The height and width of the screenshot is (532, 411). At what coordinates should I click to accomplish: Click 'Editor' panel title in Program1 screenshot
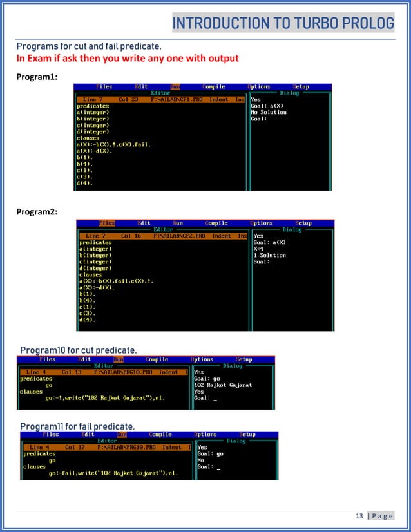click(x=160, y=93)
